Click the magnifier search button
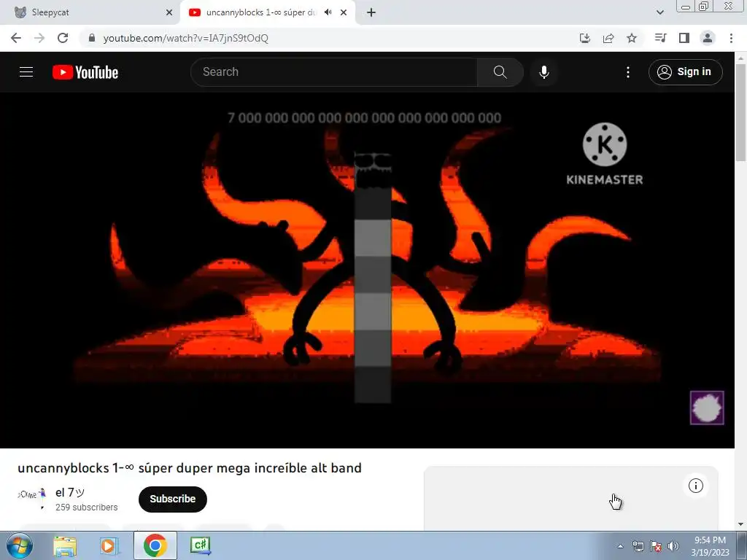 [500, 72]
